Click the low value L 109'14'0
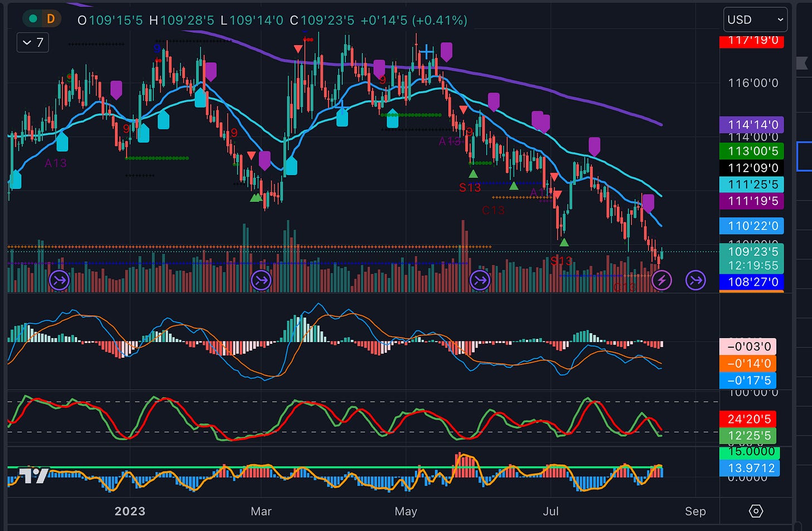Image resolution: width=812 pixels, height=531 pixels. [252, 21]
